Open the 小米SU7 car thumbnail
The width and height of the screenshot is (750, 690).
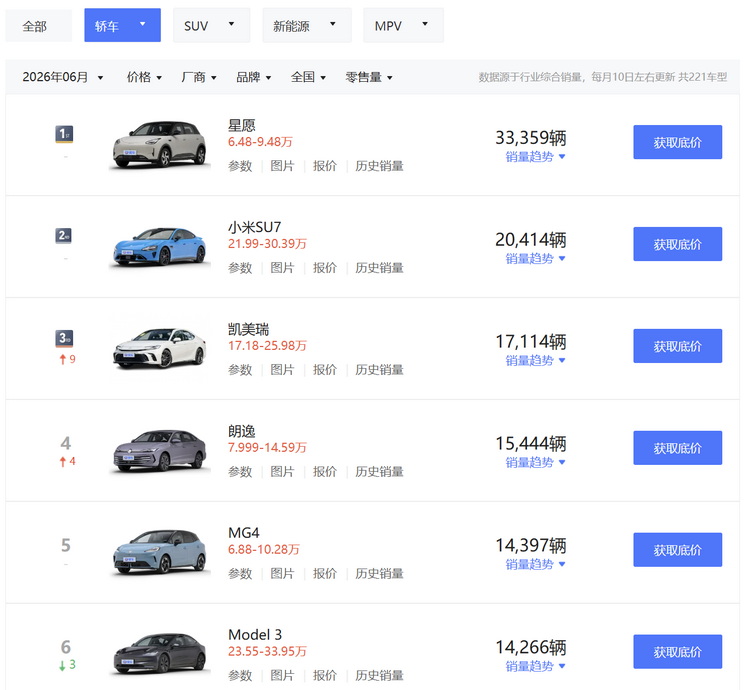click(160, 246)
